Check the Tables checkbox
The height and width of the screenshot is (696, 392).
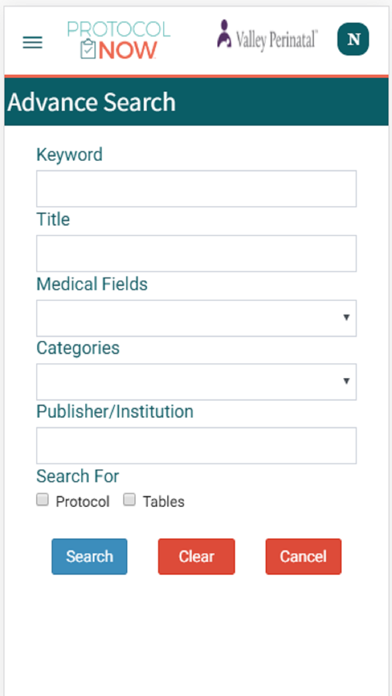tap(129, 500)
